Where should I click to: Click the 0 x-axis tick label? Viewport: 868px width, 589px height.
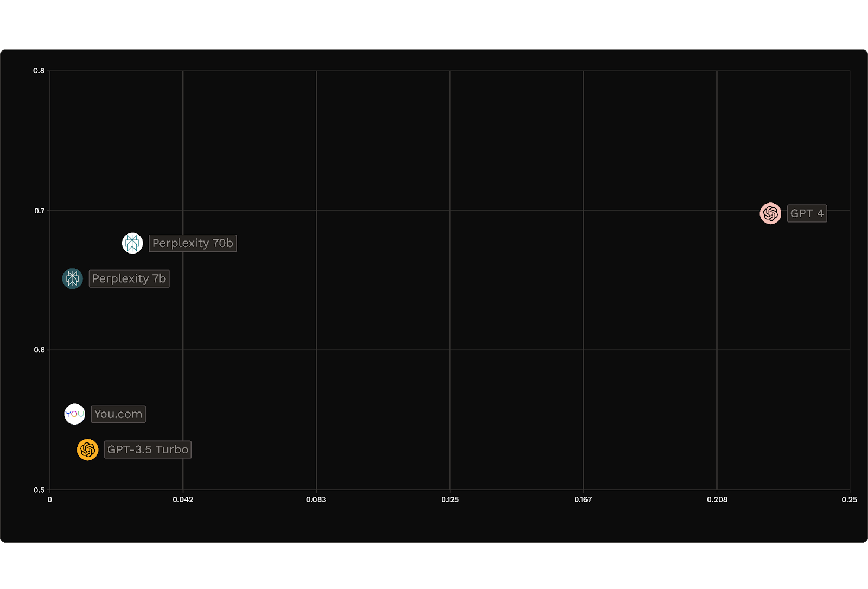[x=50, y=499]
